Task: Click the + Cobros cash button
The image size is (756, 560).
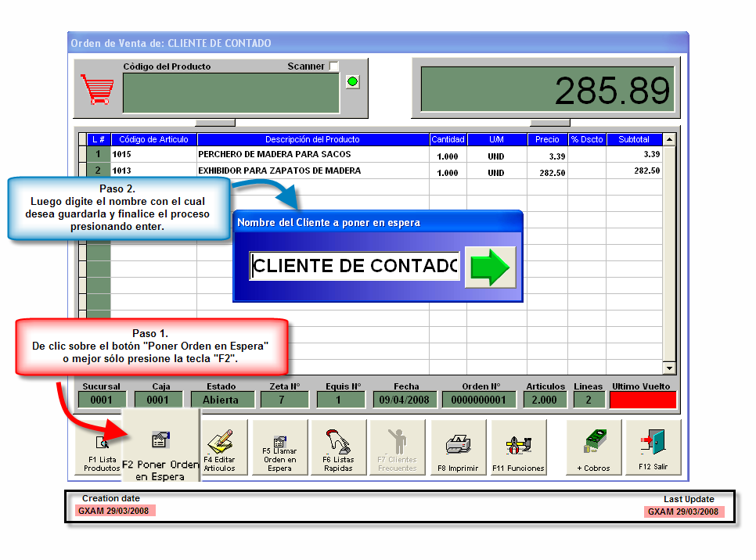Action: (x=595, y=447)
